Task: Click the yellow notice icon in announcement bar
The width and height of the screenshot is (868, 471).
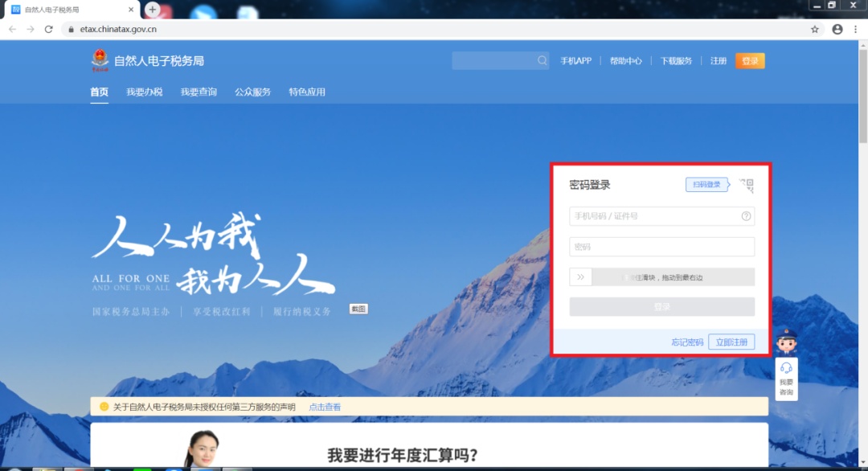Action: [x=104, y=407]
